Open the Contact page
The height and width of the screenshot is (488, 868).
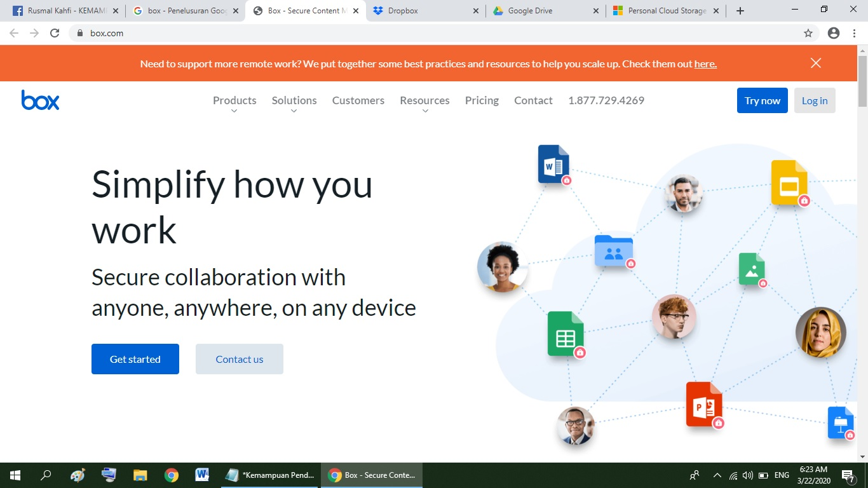533,100
